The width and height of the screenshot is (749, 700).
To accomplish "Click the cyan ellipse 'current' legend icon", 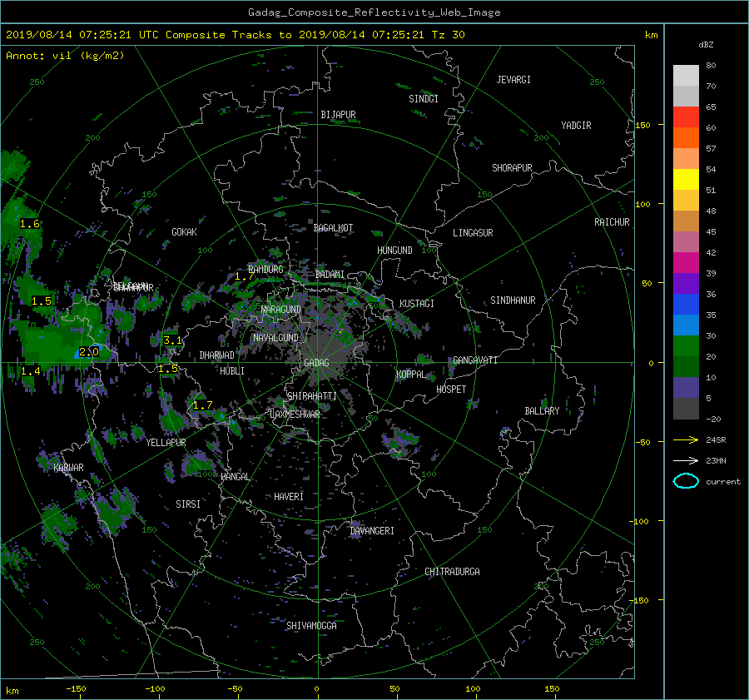I will click(686, 481).
